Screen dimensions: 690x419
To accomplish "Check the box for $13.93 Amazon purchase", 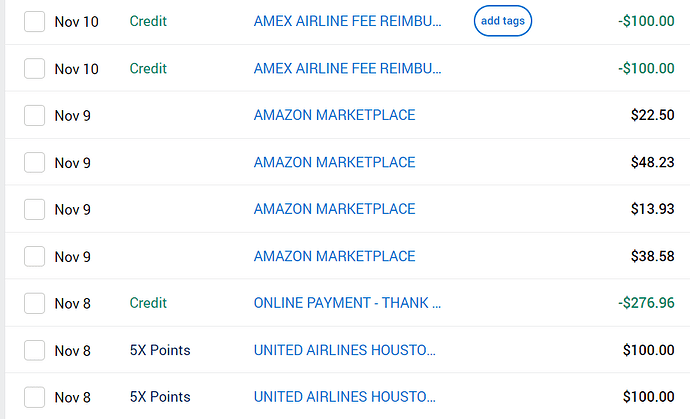I will tap(34, 209).
